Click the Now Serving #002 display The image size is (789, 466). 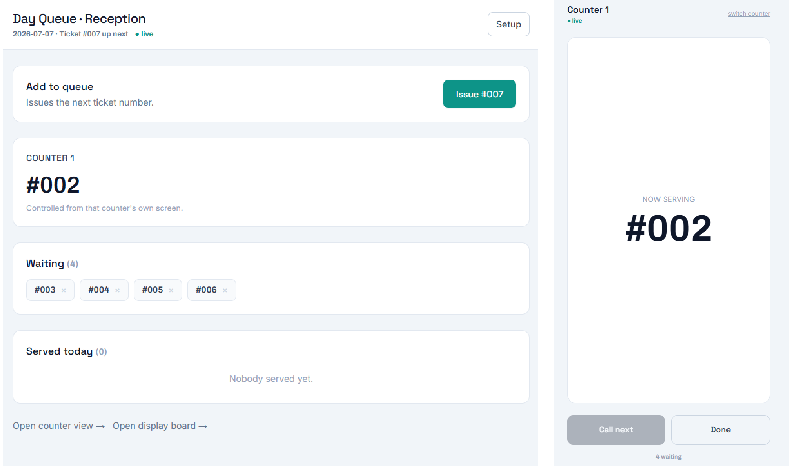(x=668, y=228)
